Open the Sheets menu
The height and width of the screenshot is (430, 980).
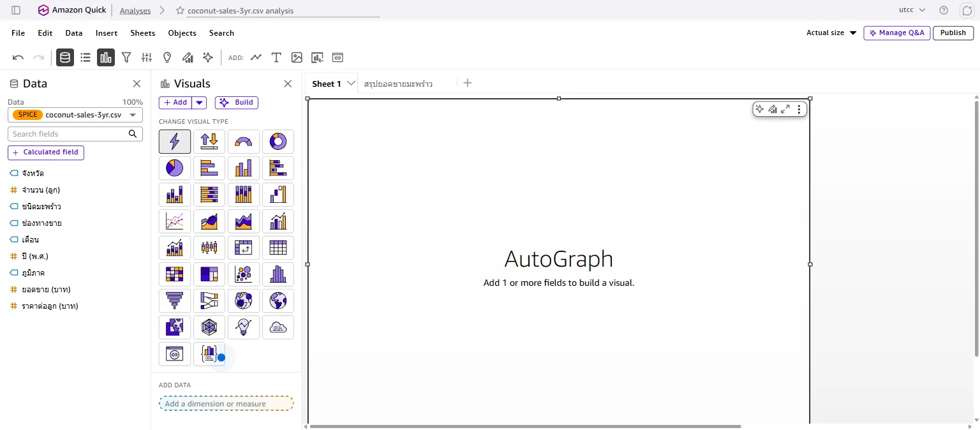143,33
